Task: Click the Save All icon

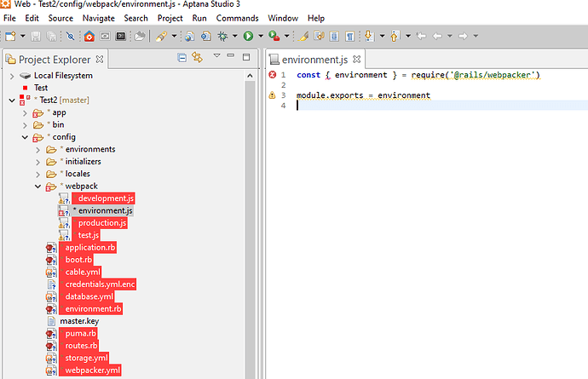Action: coord(51,36)
